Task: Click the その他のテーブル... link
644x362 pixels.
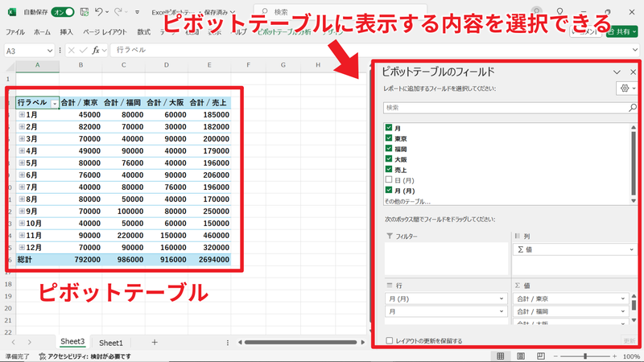Action: click(407, 202)
